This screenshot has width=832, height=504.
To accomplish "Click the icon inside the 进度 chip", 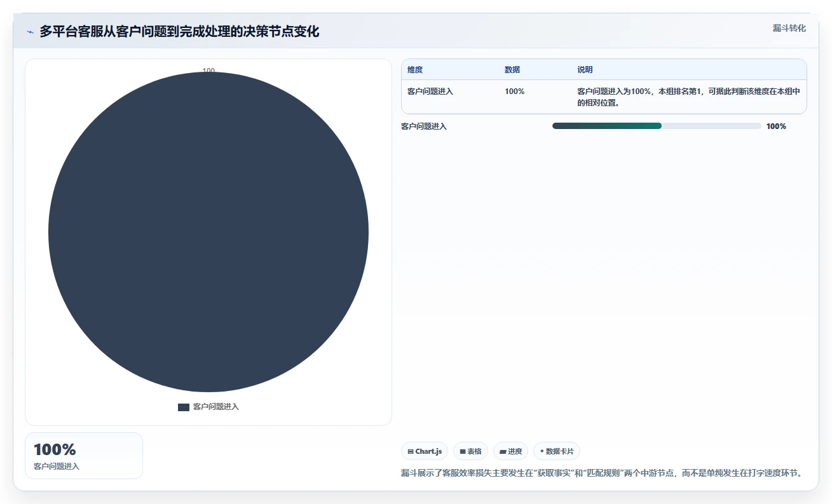I will point(503,452).
